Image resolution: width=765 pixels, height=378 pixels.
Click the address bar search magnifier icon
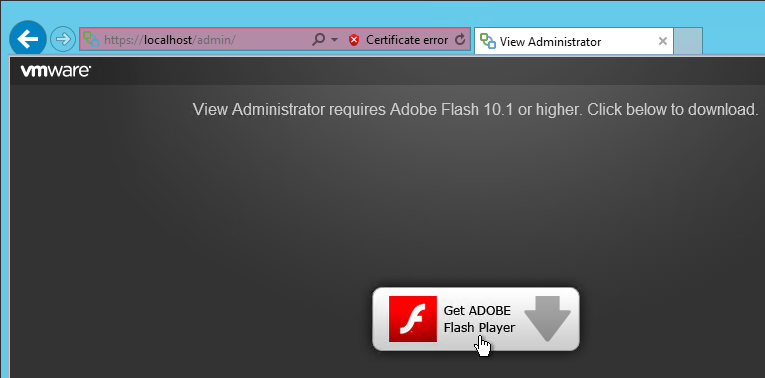click(318, 40)
